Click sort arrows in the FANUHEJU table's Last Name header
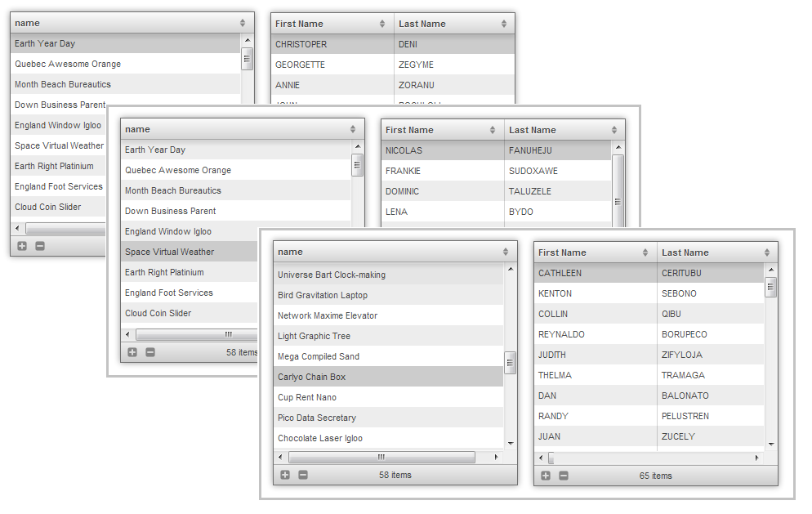Screen dimensions: 812x514 coord(614,130)
